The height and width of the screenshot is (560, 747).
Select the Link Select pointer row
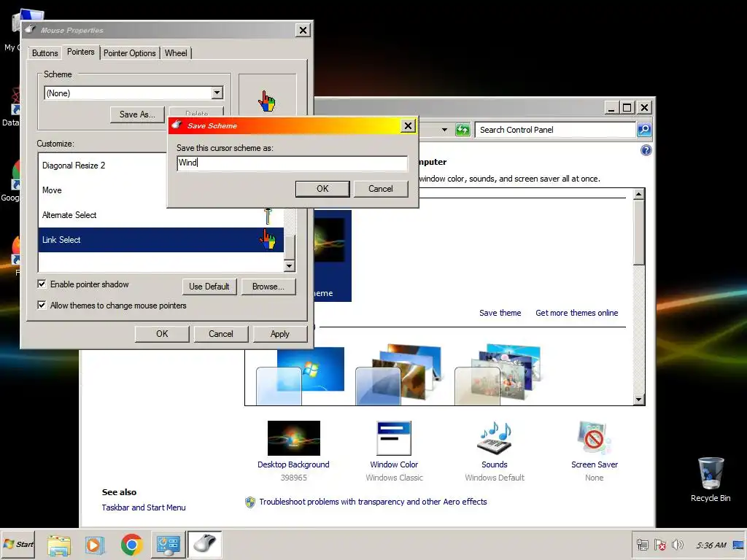[x=161, y=239]
